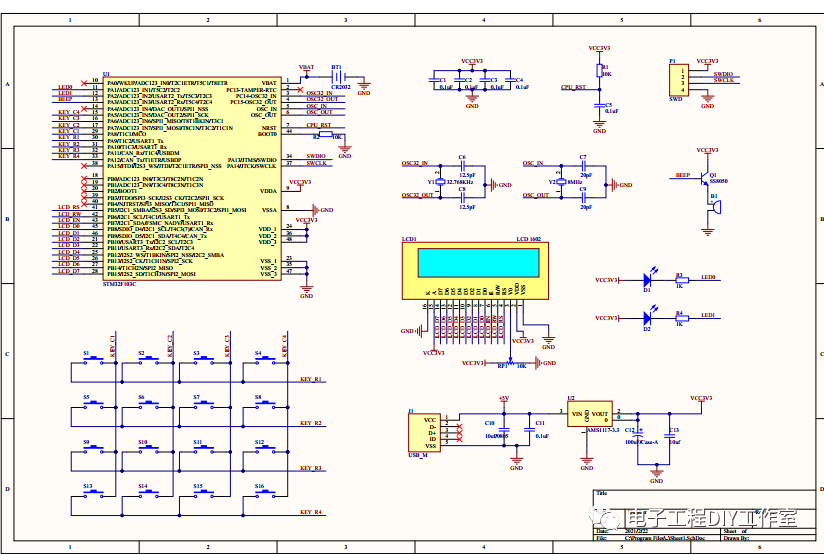Click the BT1 CR2032 battery symbol
Viewport: 824px width, 554px height.
tap(338, 77)
